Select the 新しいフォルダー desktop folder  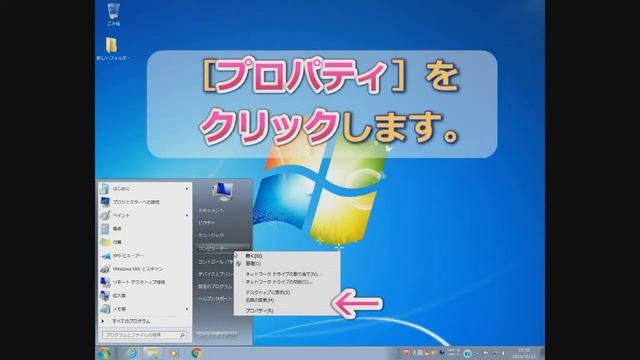pos(113,49)
